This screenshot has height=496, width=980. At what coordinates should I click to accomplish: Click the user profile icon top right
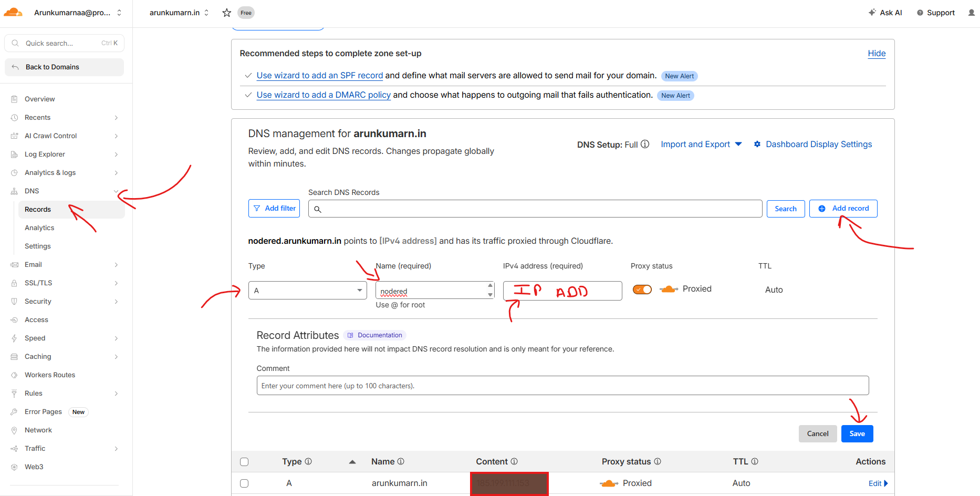[x=971, y=12]
